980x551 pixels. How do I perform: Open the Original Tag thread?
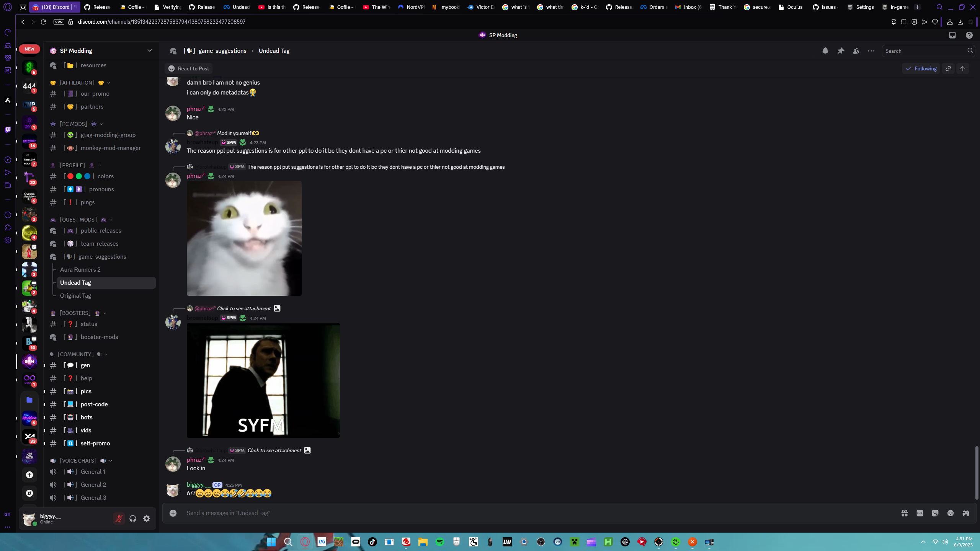75,295
